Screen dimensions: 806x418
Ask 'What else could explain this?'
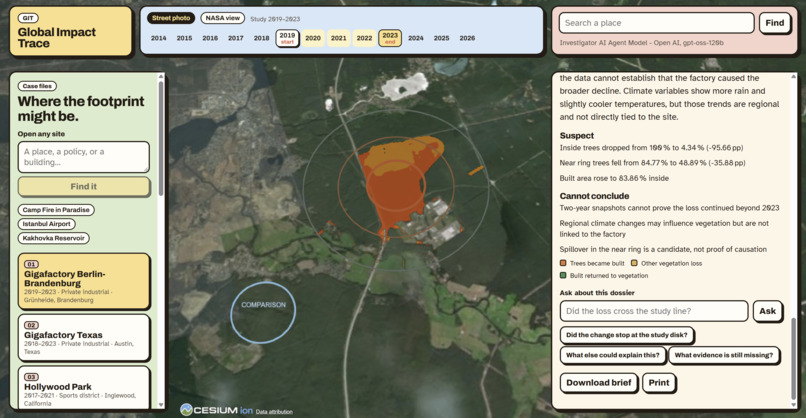point(613,355)
